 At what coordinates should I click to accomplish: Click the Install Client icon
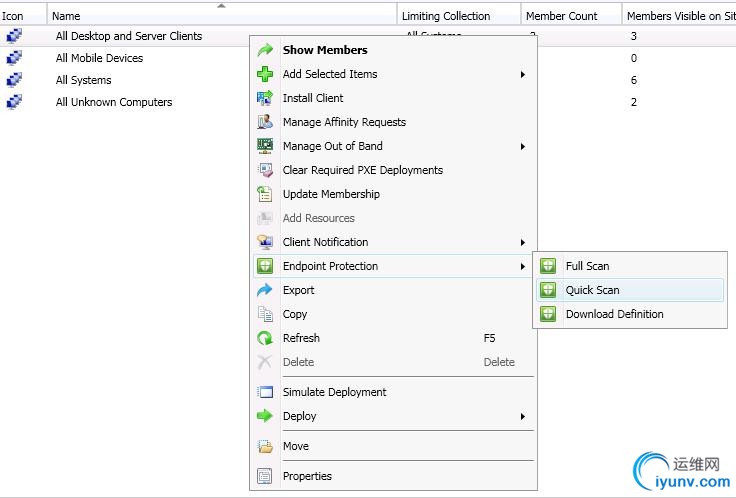pyautogui.click(x=265, y=98)
